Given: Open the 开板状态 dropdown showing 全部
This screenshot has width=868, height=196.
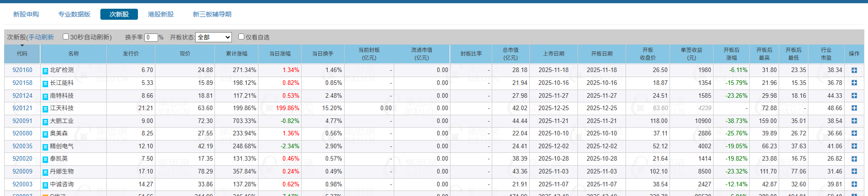Looking at the screenshot, I should pyautogui.click(x=213, y=37).
